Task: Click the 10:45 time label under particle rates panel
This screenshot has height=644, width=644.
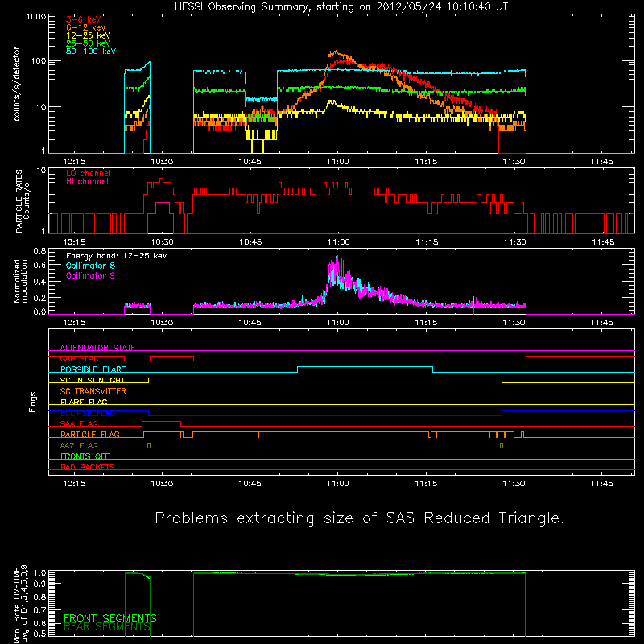Action: tap(250, 242)
